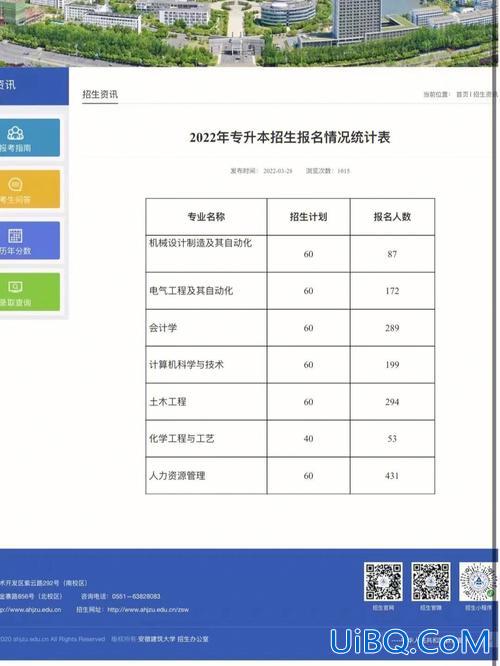The image size is (500, 666).
Task: Click the 431 applicants value
Action: (x=392, y=476)
